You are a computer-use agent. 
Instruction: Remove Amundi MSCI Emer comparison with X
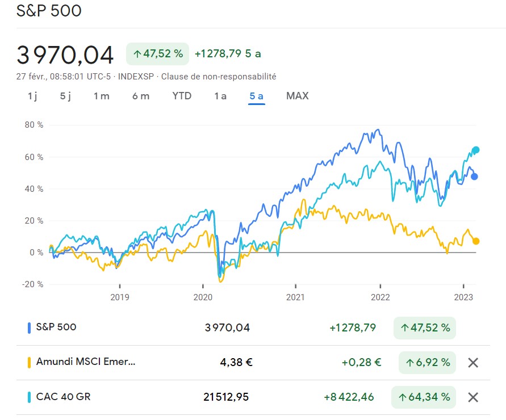pyautogui.click(x=473, y=363)
